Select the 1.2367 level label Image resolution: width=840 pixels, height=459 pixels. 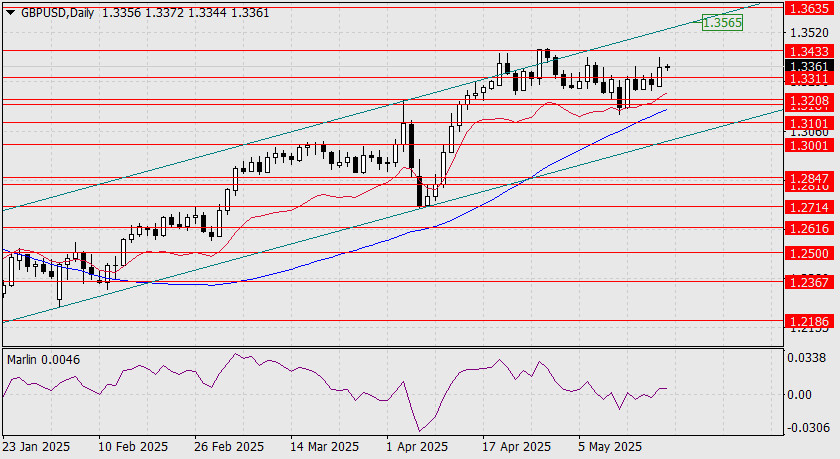click(x=809, y=282)
